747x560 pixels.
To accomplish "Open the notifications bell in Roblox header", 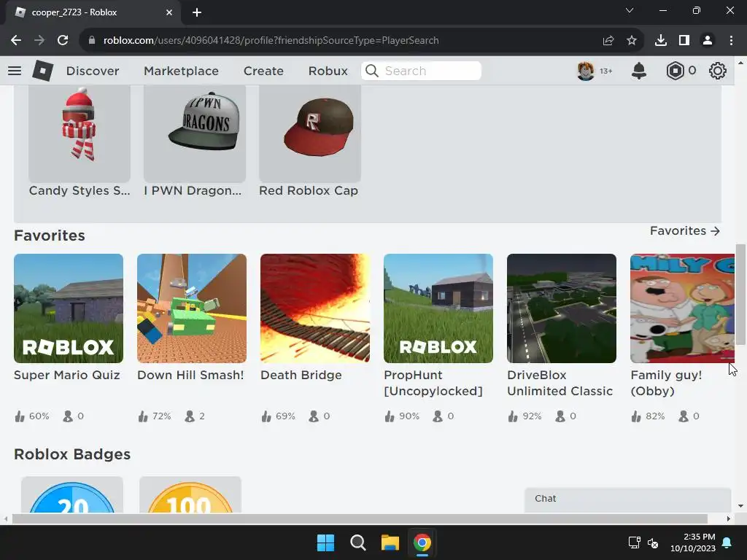I will (x=639, y=71).
